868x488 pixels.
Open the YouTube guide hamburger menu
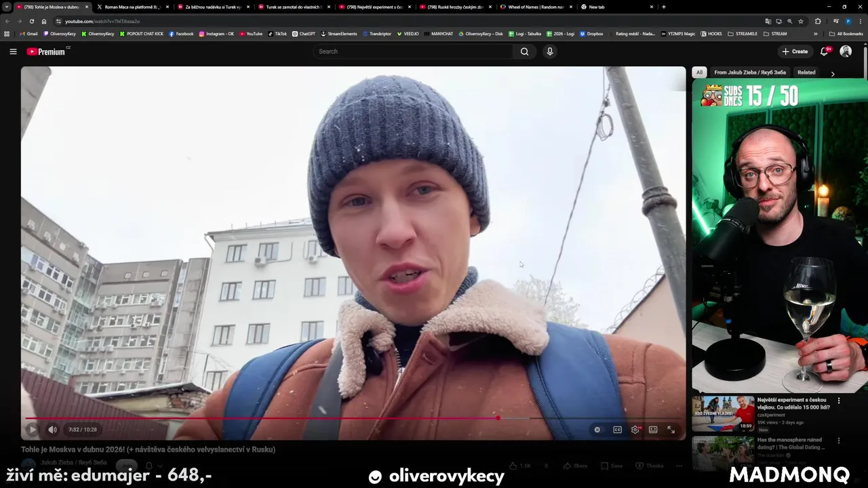coord(13,52)
